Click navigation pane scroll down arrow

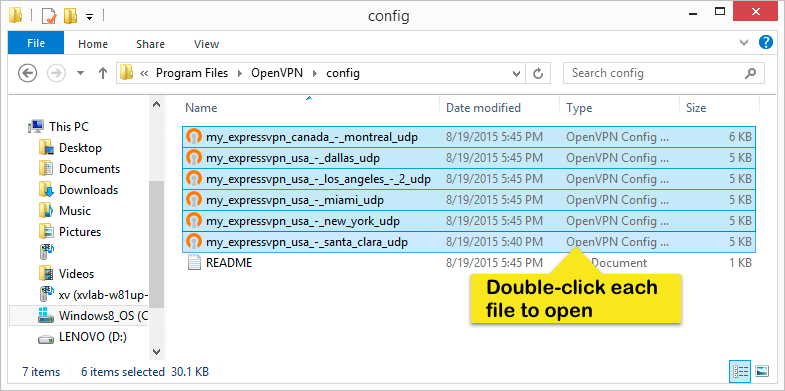(x=156, y=351)
